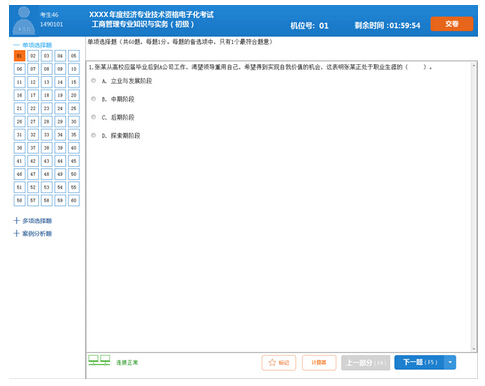Screen dimensions: 485x386
Task: Submit the exam with 交卷 button
Action: [452, 24]
